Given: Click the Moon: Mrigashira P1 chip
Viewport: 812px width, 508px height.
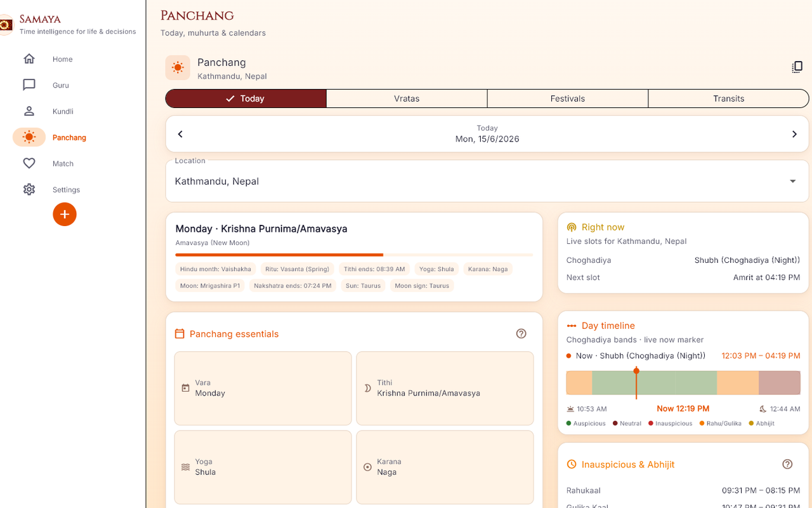Looking at the screenshot, I should (x=211, y=286).
